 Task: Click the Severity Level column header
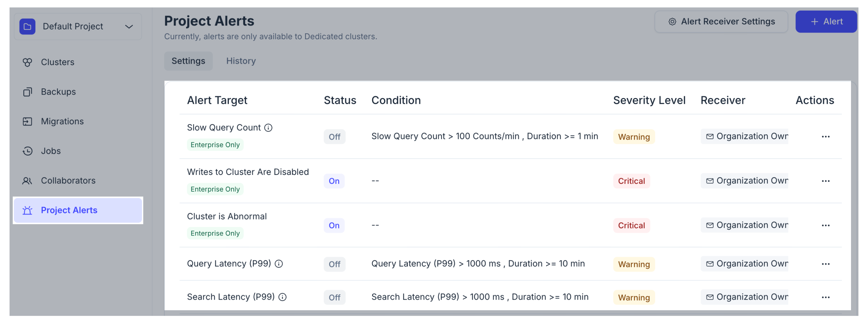click(x=649, y=101)
